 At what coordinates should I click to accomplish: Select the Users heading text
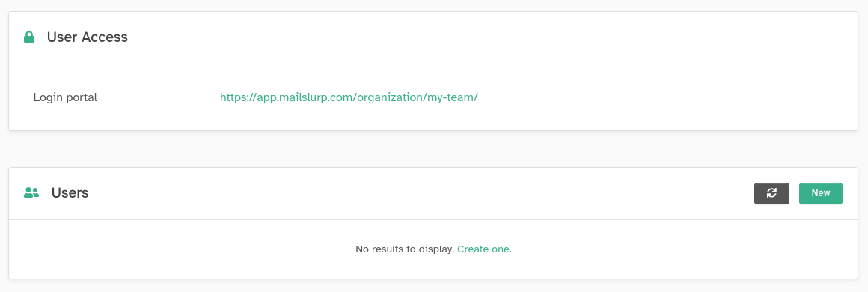[x=70, y=193]
